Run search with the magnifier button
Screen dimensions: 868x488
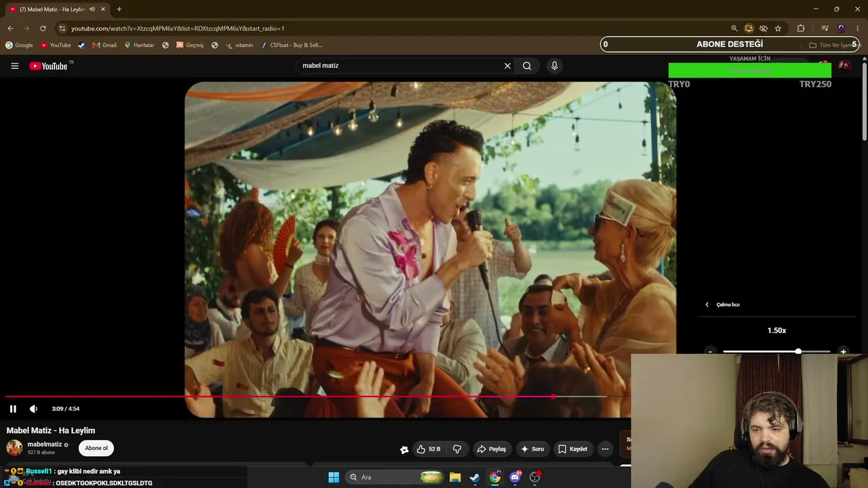point(527,66)
